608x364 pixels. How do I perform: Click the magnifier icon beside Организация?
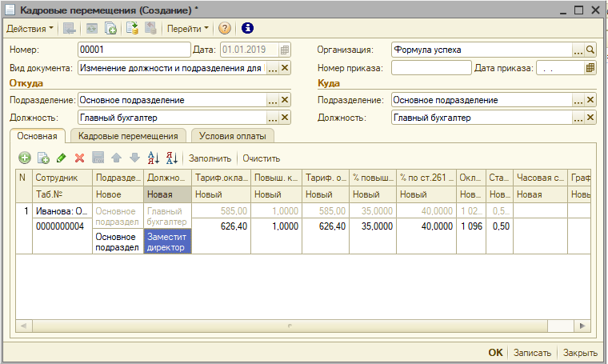590,50
